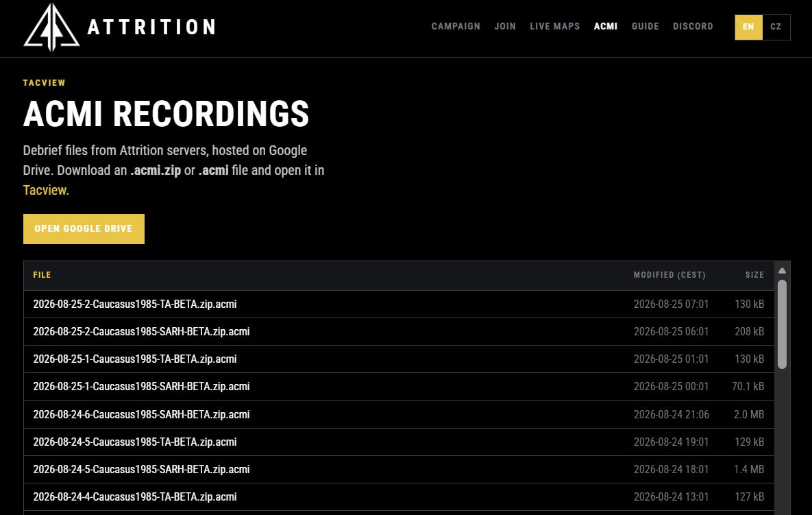
Task: Click the file list scrollbar thumb
Action: click(782, 324)
